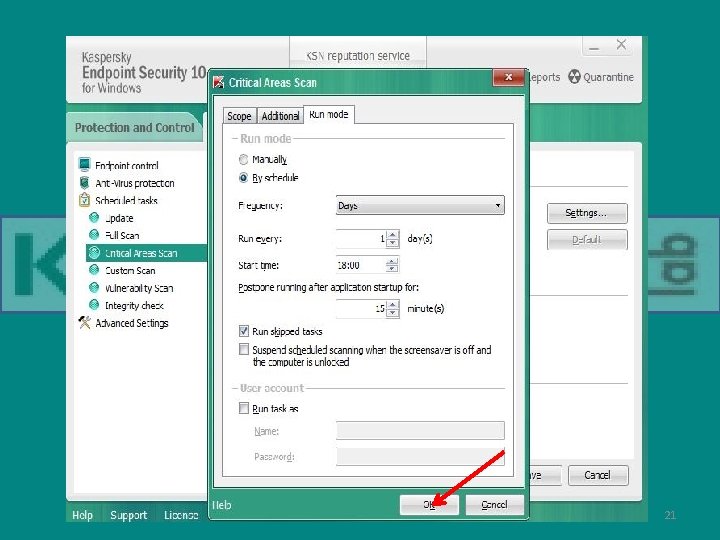Click the Custom Scan task icon

tap(94, 270)
